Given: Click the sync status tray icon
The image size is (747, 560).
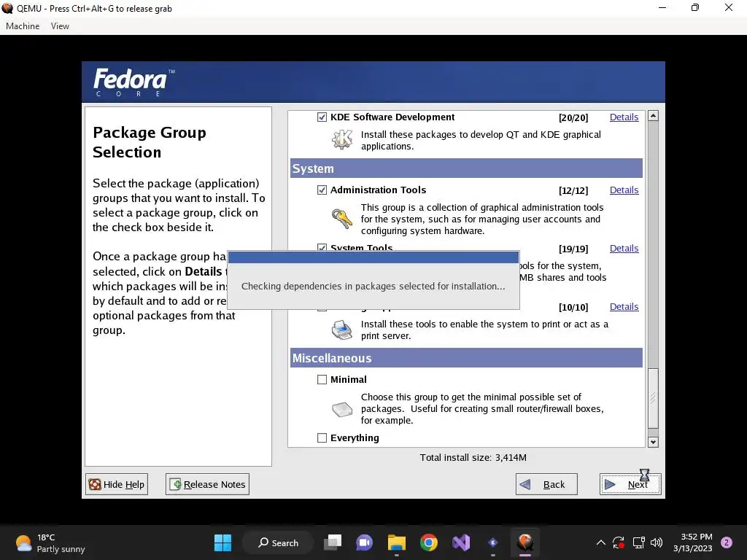Looking at the screenshot, I should [x=619, y=542].
